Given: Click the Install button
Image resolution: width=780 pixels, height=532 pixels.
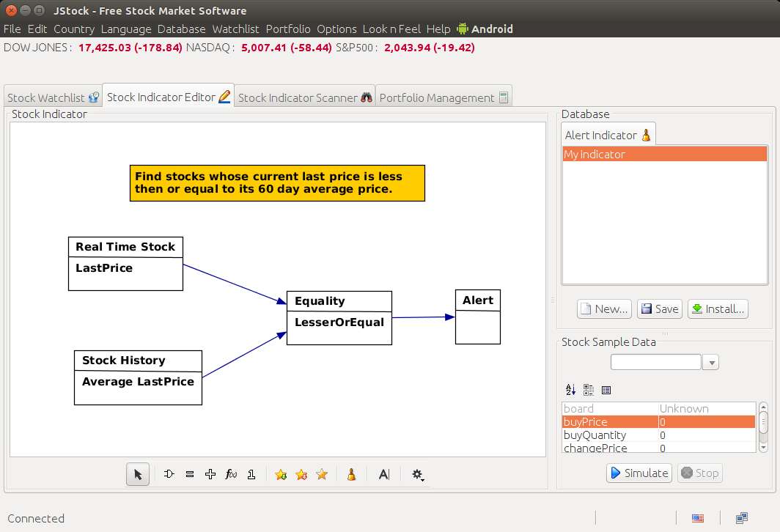Looking at the screenshot, I should (718, 309).
